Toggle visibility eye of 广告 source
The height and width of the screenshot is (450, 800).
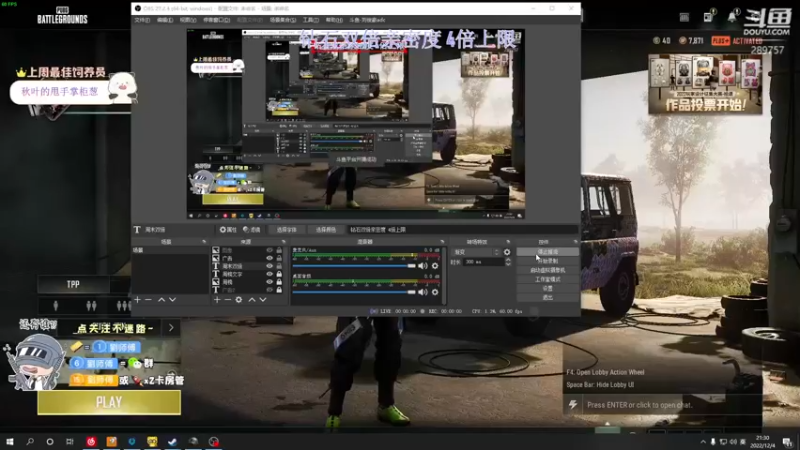pyautogui.click(x=269, y=258)
